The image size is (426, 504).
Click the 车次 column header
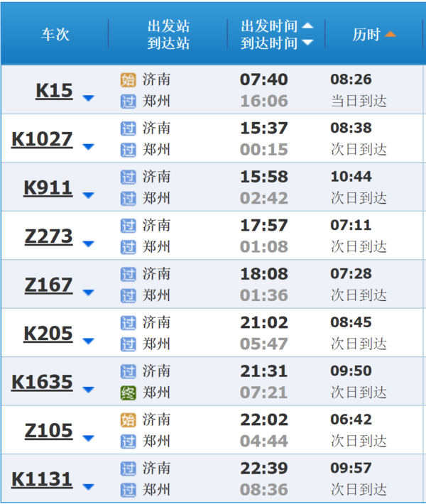55,34
